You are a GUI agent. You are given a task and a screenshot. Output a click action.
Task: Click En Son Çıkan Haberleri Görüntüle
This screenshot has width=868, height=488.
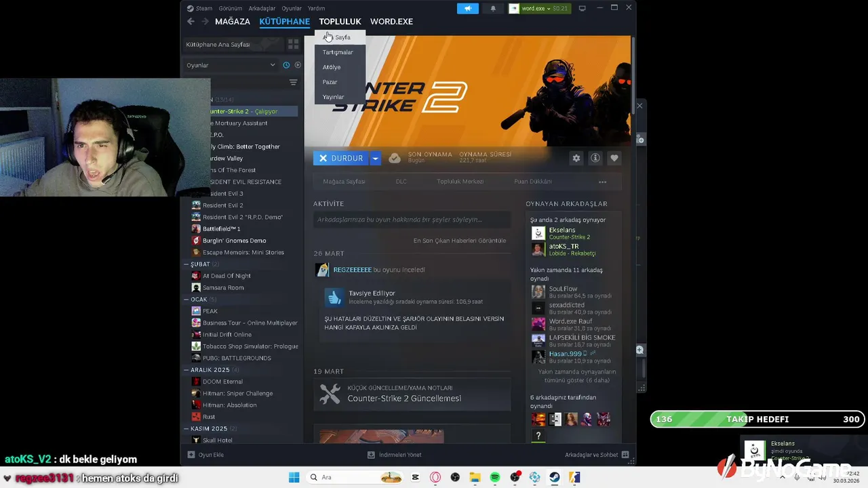[460, 241]
